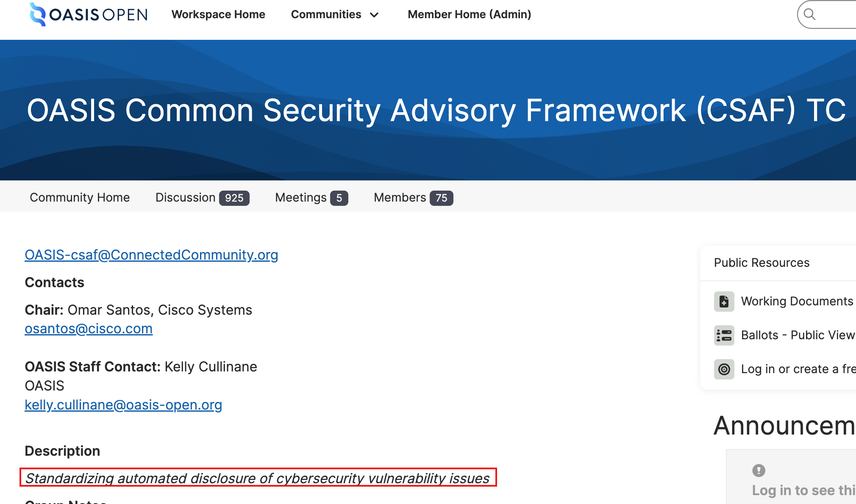Click the kelly.cullinane@oasis-open.org email link

point(123,406)
